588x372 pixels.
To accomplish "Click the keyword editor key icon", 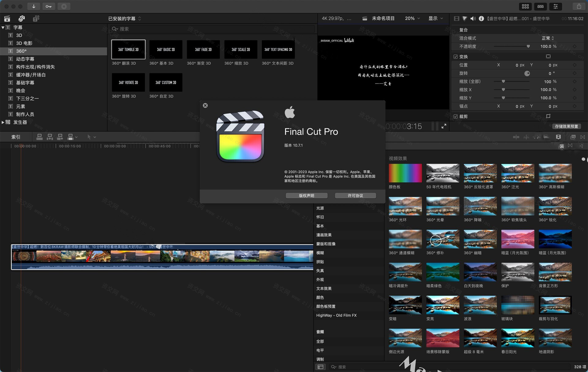I will tap(49, 6).
